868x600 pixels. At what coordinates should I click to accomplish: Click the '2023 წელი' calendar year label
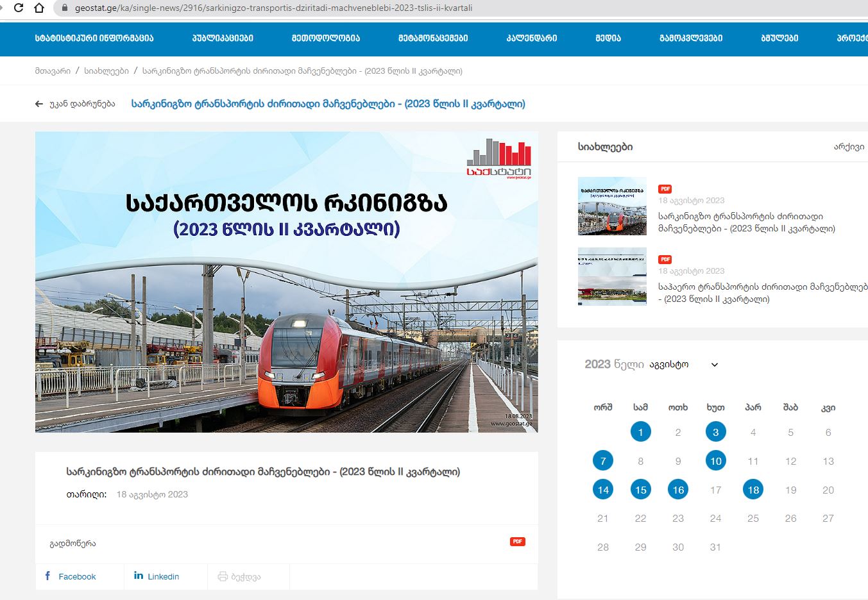[614, 364]
